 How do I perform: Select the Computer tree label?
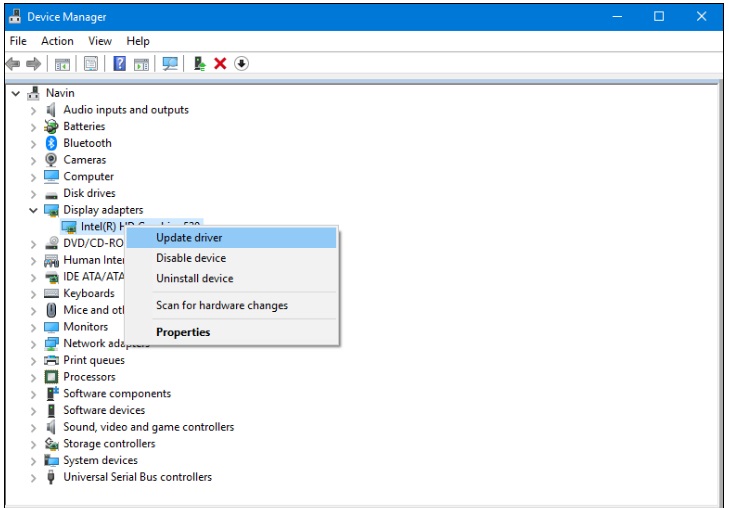[88, 177]
